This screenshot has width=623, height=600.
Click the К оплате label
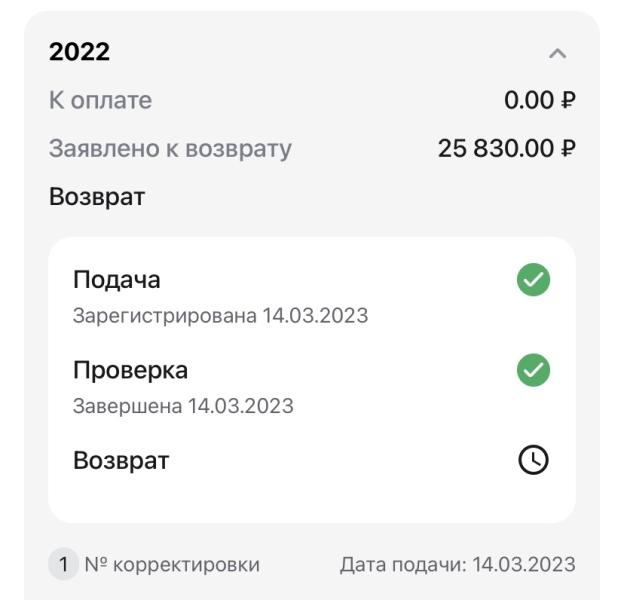(x=100, y=101)
